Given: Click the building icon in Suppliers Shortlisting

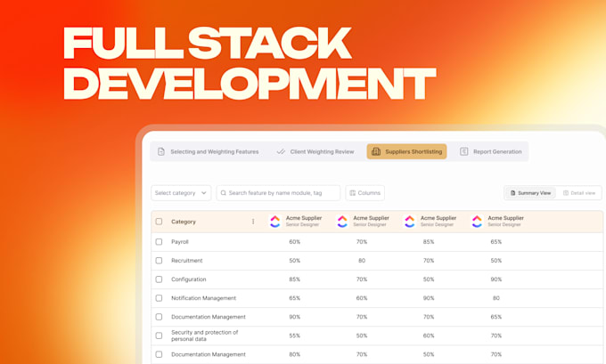Looking at the screenshot, I should click(376, 151).
